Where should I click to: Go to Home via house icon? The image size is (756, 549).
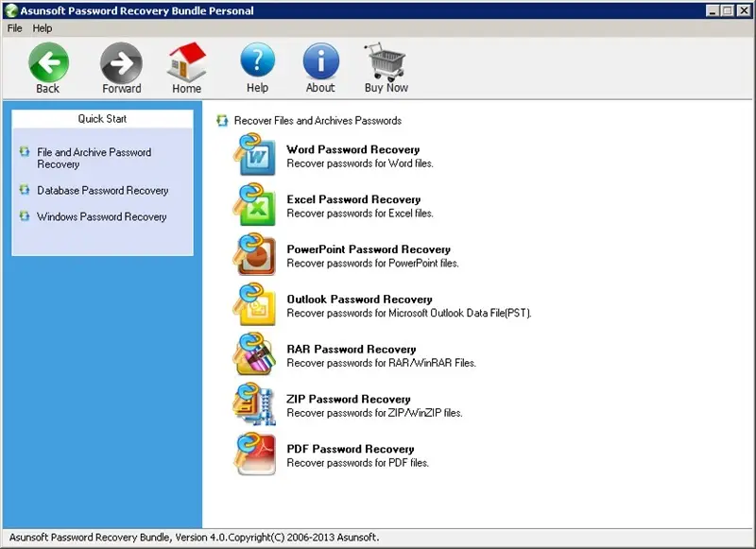(186, 61)
